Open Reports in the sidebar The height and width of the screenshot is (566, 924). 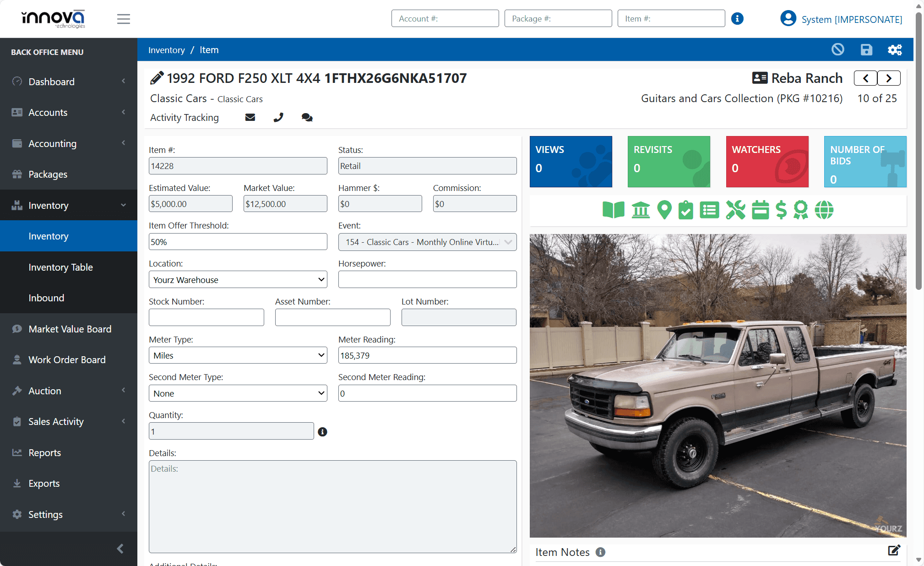(x=69, y=452)
